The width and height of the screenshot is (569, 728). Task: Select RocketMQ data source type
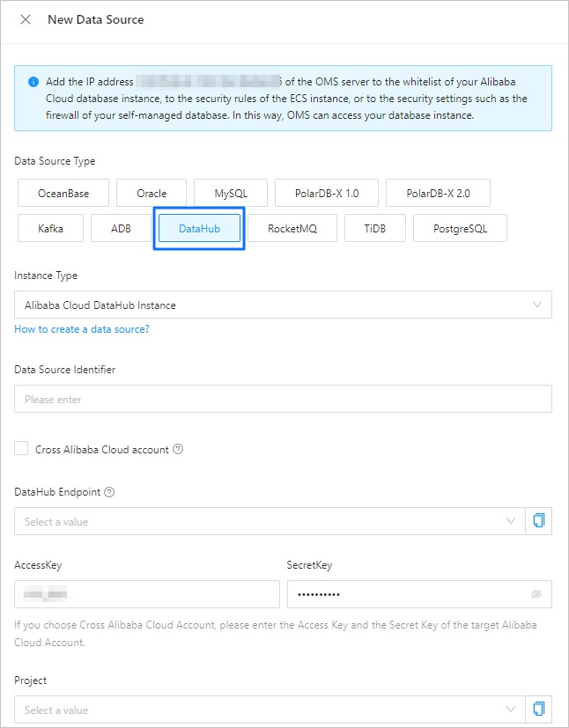coord(292,228)
